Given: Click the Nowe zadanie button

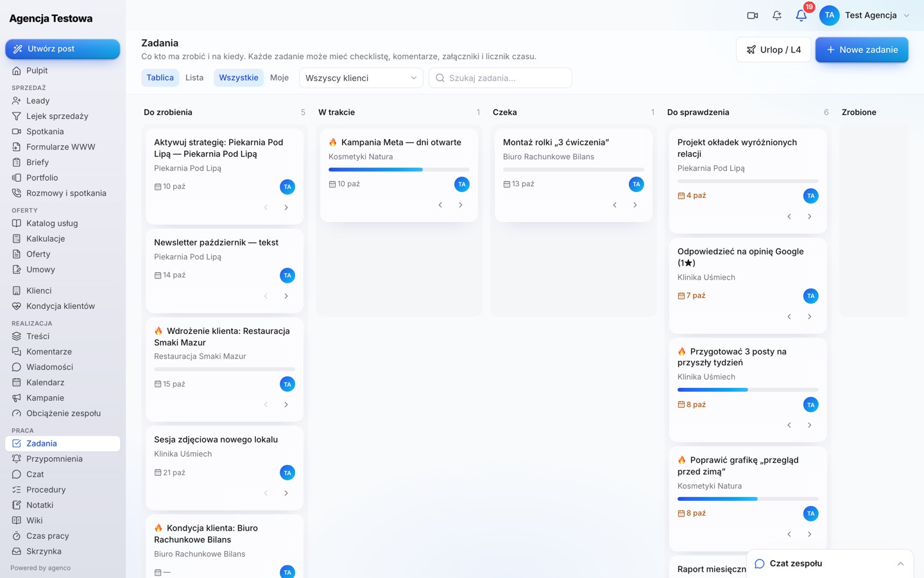Looking at the screenshot, I should [x=862, y=49].
